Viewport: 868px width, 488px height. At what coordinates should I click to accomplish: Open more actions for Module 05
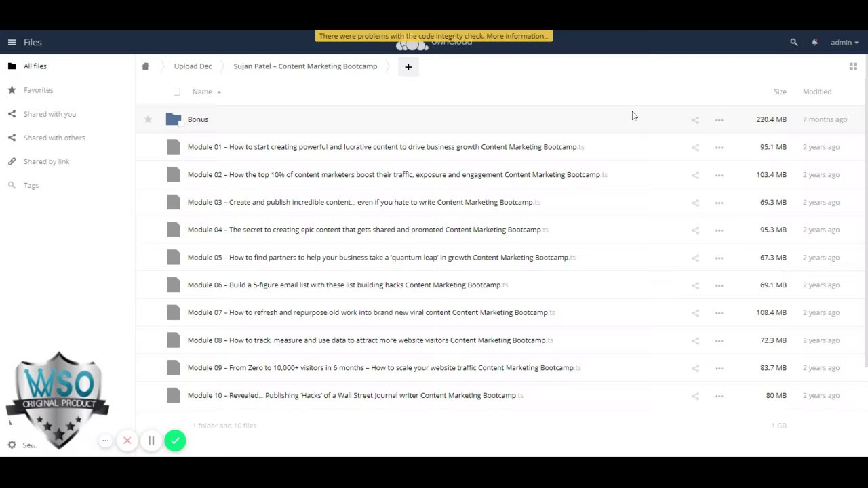click(x=719, y=258)
